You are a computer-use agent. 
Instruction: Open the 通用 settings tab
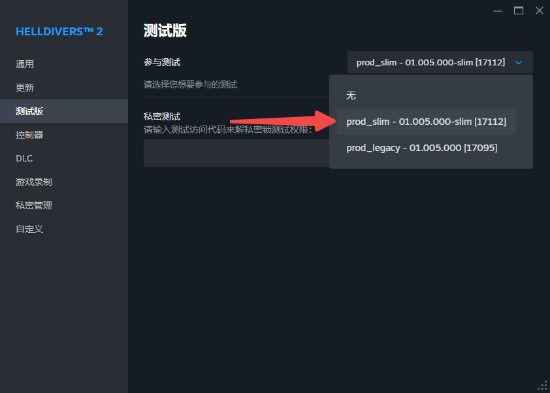coord(64,64)
